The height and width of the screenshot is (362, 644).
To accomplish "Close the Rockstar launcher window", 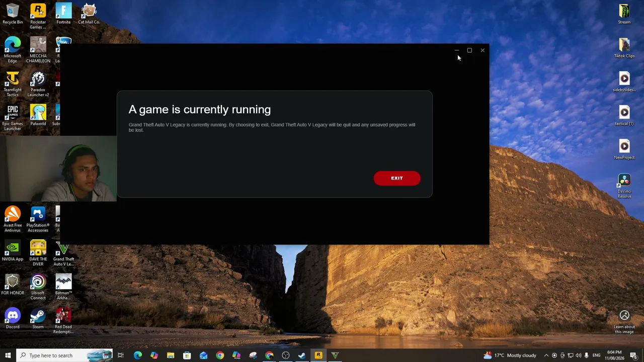I will click(482, 50).
